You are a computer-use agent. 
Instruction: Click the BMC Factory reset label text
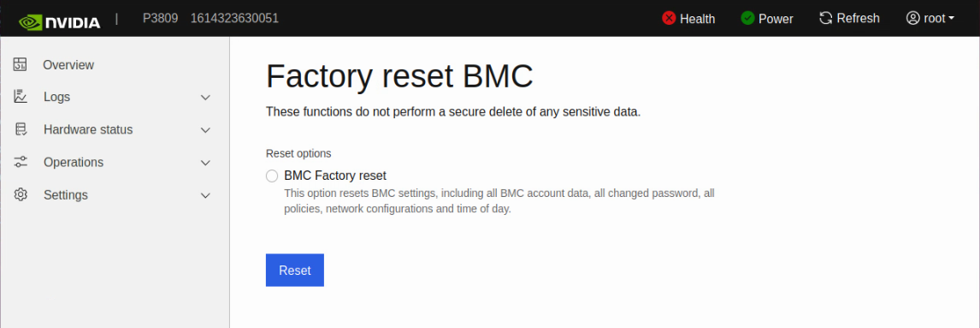[335, 176]
